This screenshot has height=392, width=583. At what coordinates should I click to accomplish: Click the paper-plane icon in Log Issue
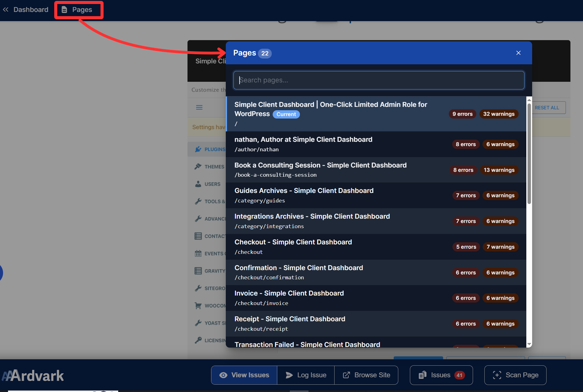[289, 375]
